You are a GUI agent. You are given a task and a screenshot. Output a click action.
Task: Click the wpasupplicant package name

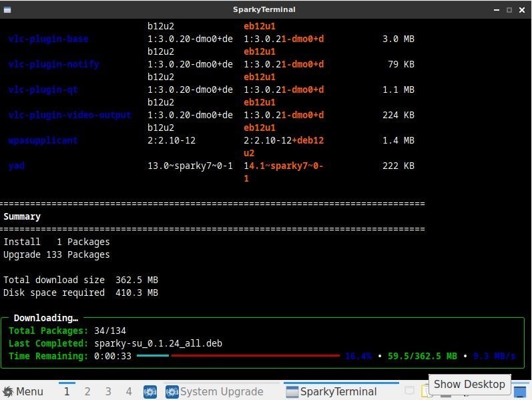pyautogui.click(x=43, y=140)
